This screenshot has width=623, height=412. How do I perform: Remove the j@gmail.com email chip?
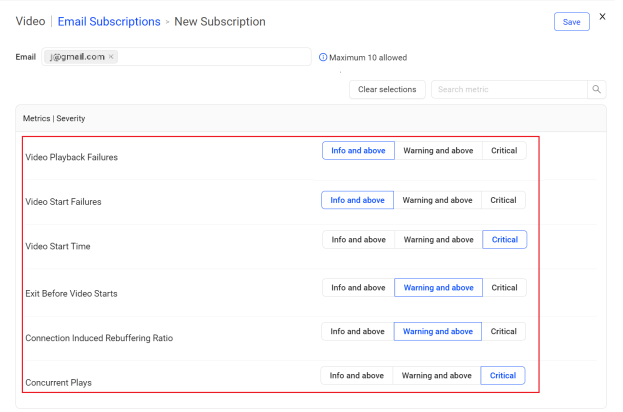(x=111, y=57)
